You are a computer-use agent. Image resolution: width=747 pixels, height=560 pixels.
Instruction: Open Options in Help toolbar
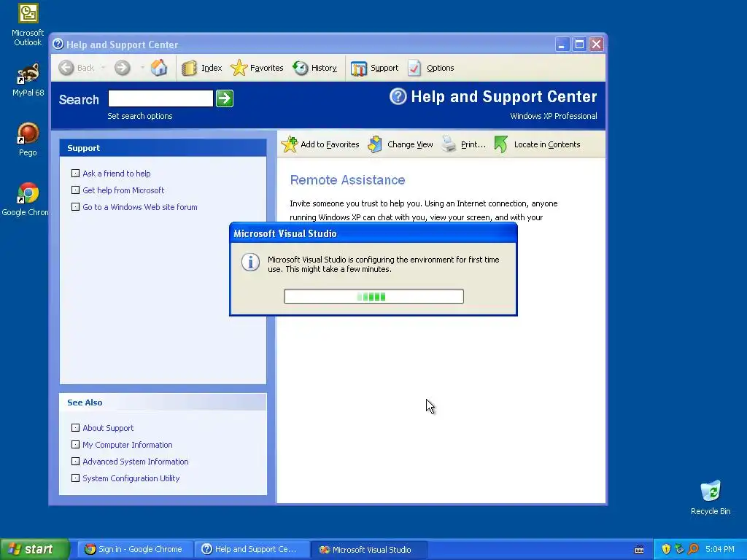431,68
